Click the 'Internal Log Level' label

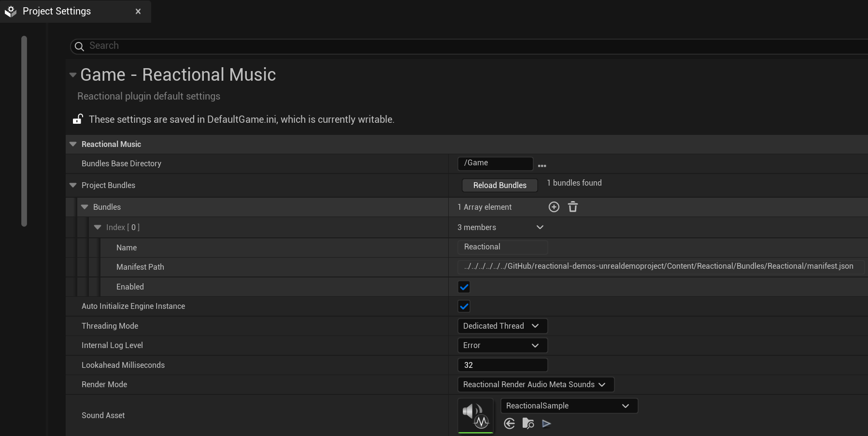pyautogui.click(x=112, y=345)
